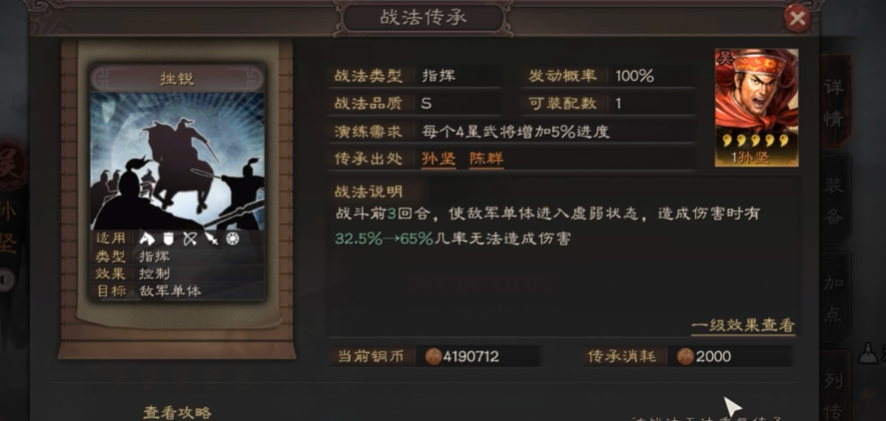Click the coin icon beside 2000 cost
886x421 pixels.
(685, 357)
